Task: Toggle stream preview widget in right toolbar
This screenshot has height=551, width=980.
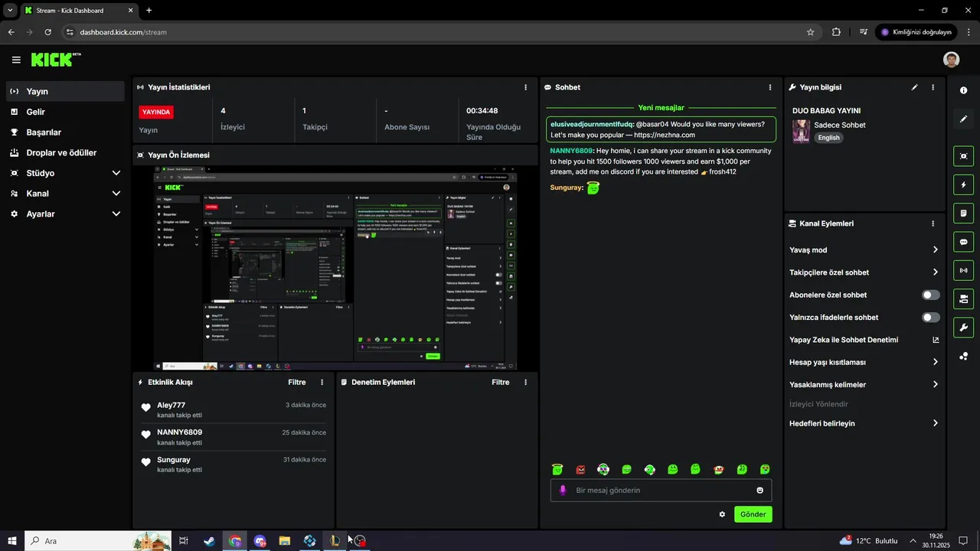Action: coord(963,156)
